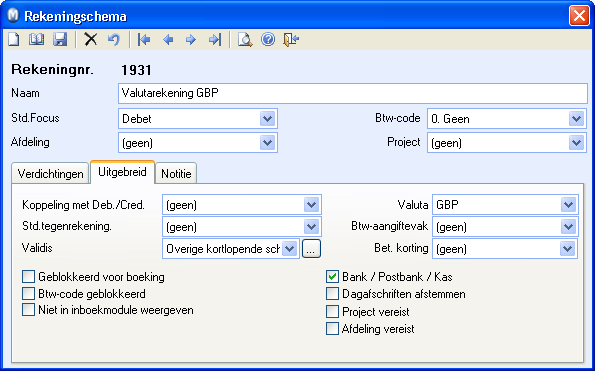Click the ellipsis button next to Validis

311,249
